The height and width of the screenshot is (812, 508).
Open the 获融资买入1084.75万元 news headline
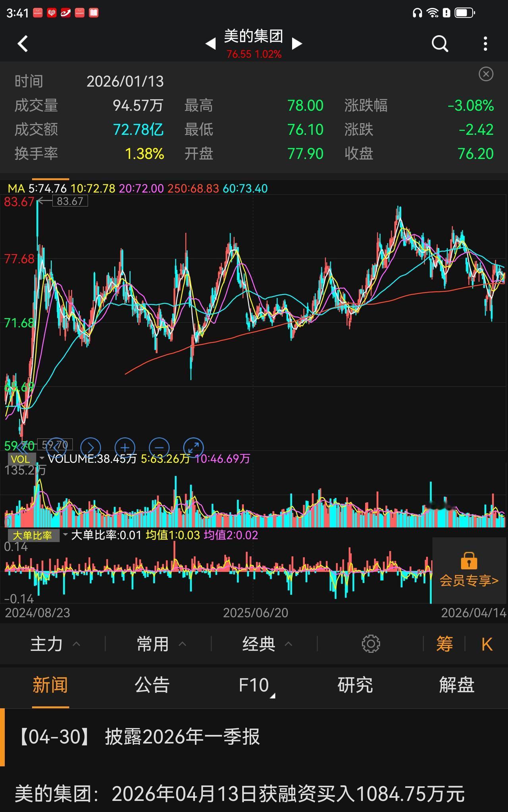tap(240, 794)
